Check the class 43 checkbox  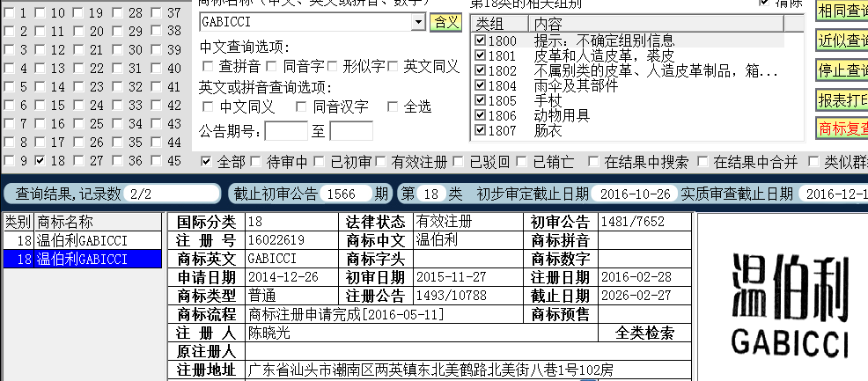(156, 124)
